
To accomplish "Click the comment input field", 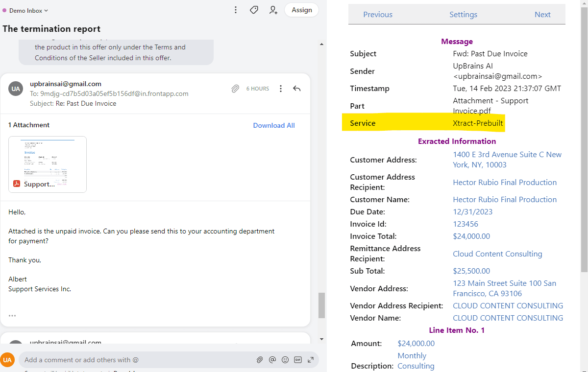I will pyautogui.click(x=137, y=360).
